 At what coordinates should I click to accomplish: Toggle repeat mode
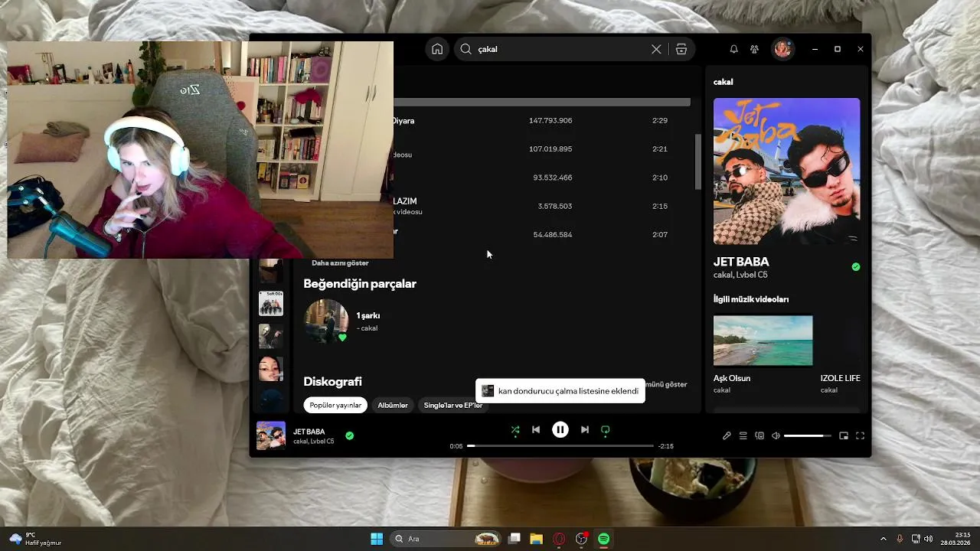(606, 430)
